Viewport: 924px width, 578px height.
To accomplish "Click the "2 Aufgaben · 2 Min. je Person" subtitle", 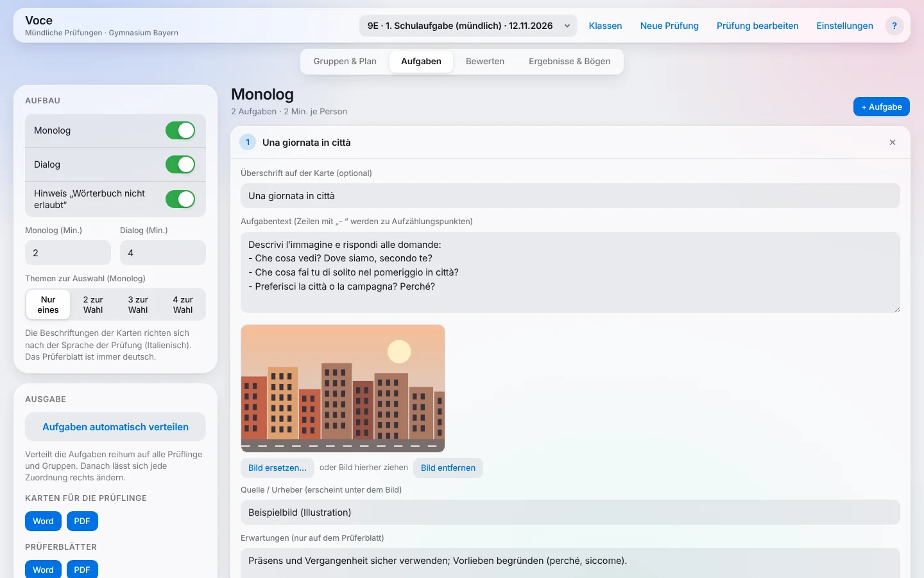I will click(289, 111).
